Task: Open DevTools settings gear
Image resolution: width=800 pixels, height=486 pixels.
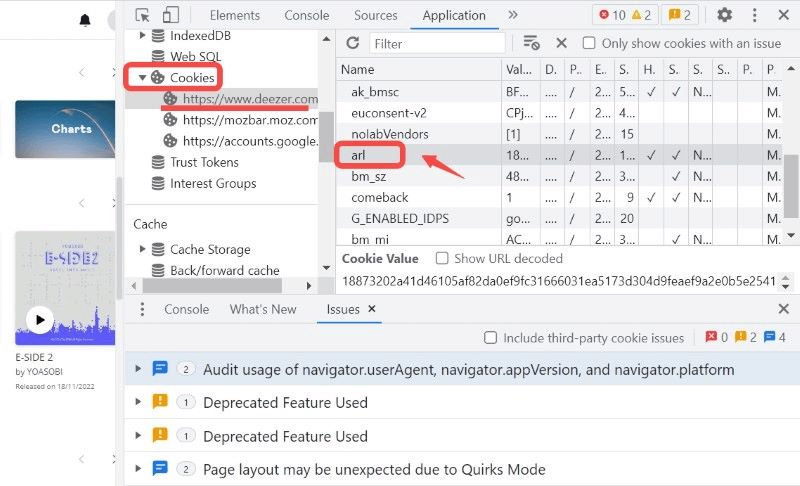Action: (x=724, y=15)
